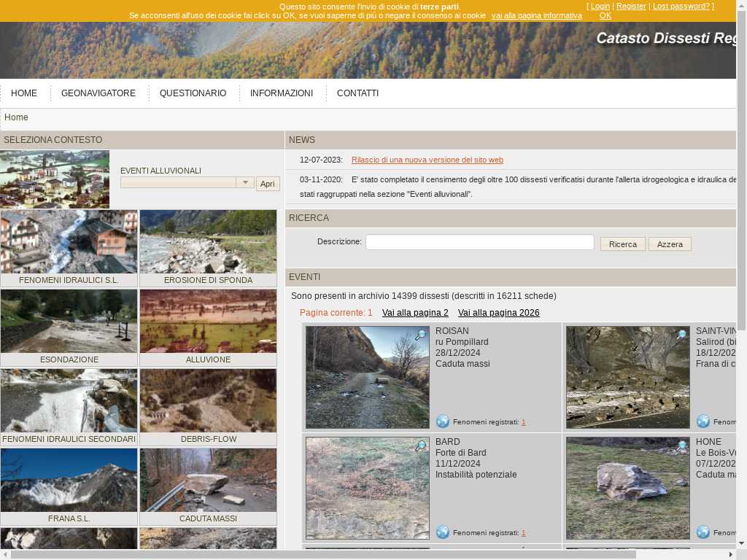Click the Ricerca search button
Screen dimensions: 747x560
click(x=623, y=244)
